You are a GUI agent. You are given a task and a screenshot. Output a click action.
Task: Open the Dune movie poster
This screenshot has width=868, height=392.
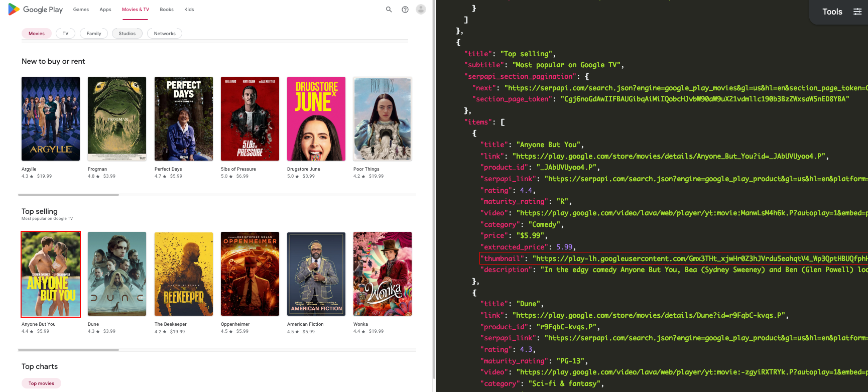point(117,274)
